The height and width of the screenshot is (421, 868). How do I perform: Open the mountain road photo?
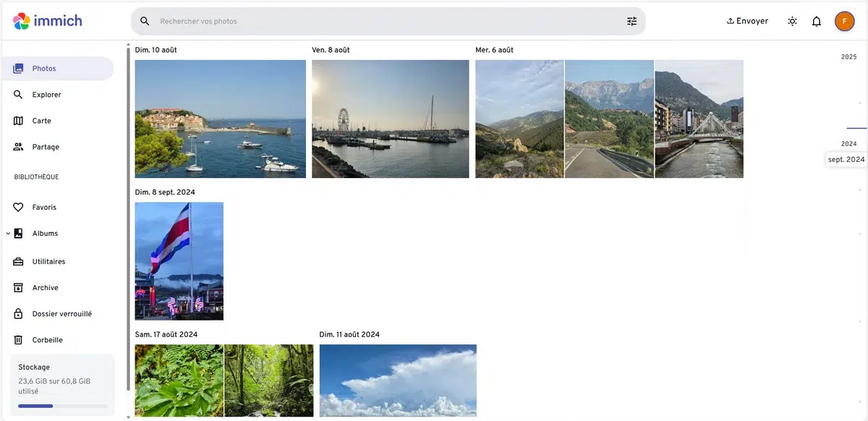[x=609, y=119]
